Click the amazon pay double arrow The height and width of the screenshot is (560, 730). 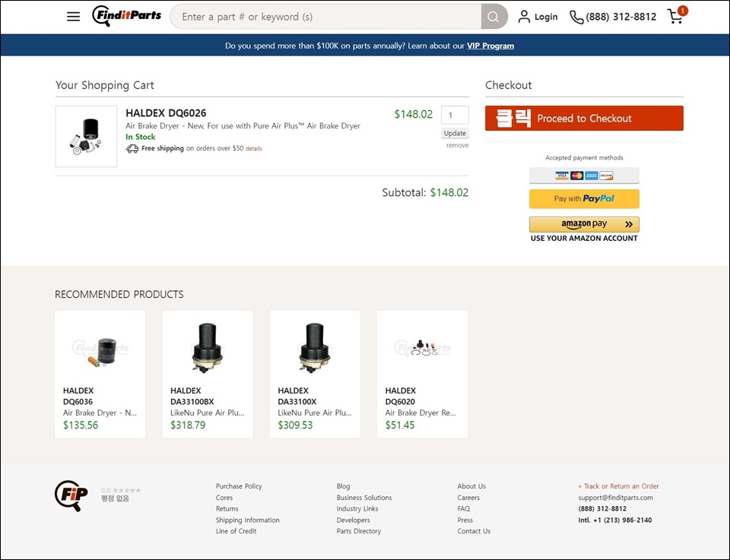pyautogui.click(x=629, y=224)
